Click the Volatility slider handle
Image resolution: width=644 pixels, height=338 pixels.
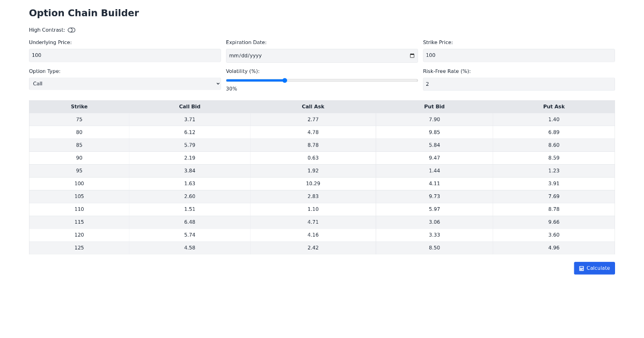pyautogui.click(x=284, y=80)
